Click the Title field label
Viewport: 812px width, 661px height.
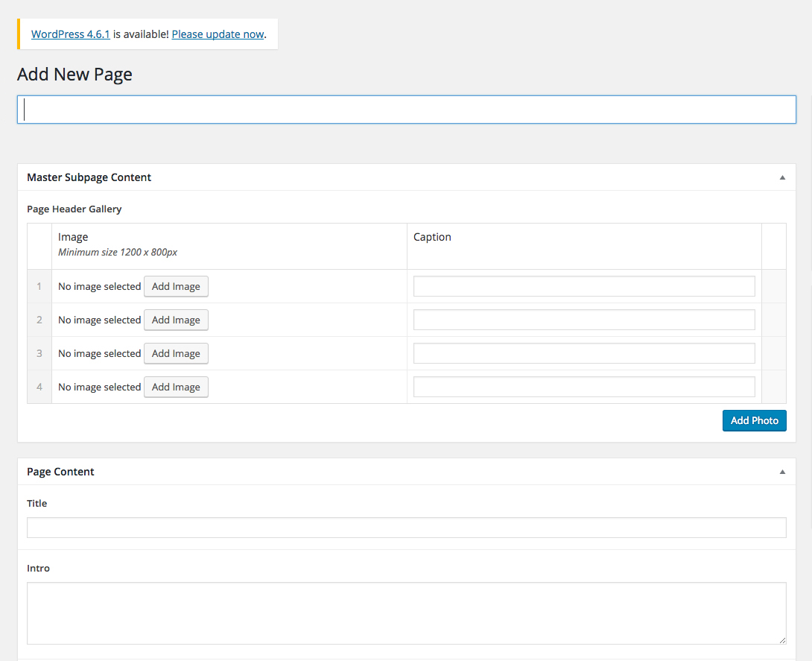click(x=37, y=504)
